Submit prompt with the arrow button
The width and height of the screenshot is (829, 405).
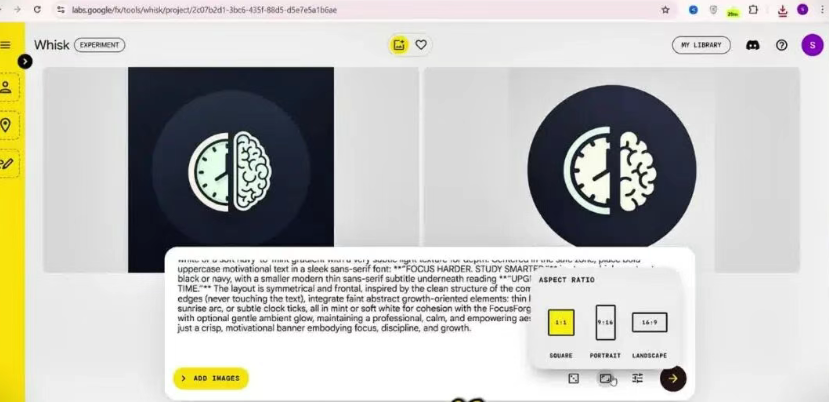coord(673,378)
